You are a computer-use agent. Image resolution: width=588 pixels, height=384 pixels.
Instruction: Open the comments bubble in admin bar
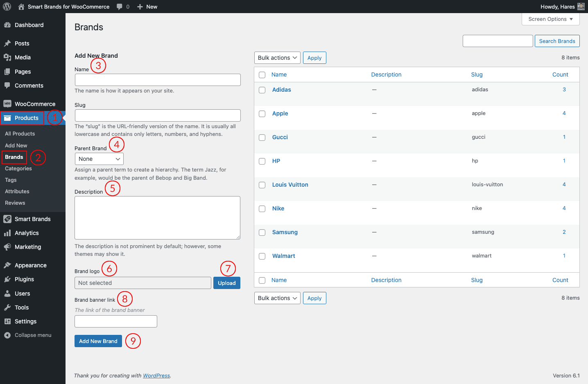coord(119,7)
